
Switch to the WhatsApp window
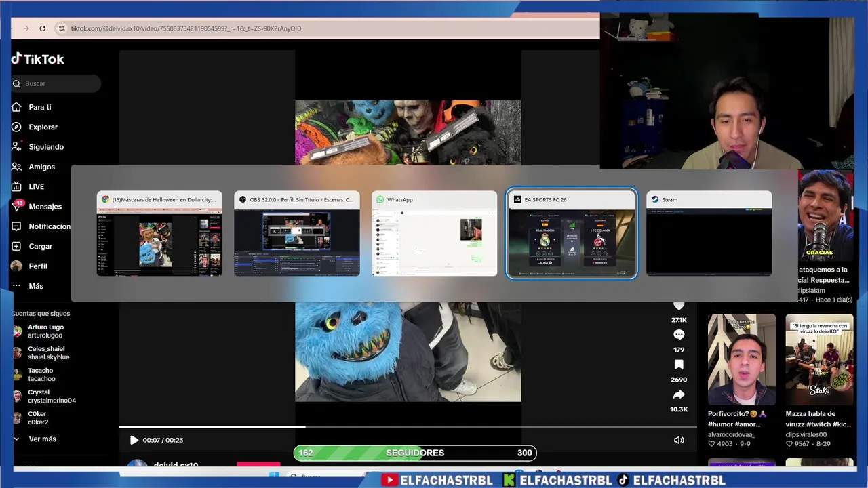(434, 233)
